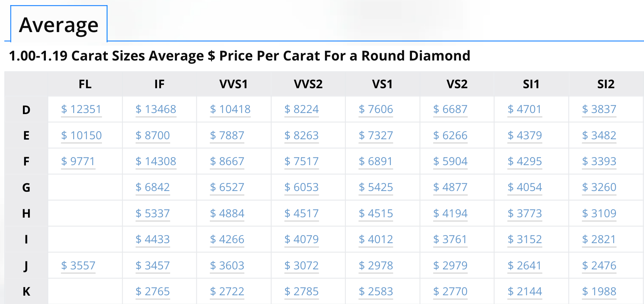Select the $ 10418 D VVS1 price

point(230,109)
